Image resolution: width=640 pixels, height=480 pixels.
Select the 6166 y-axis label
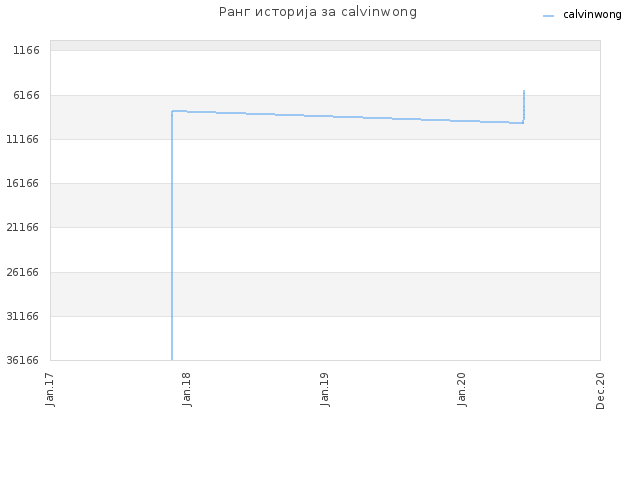(x=26, y=95)
